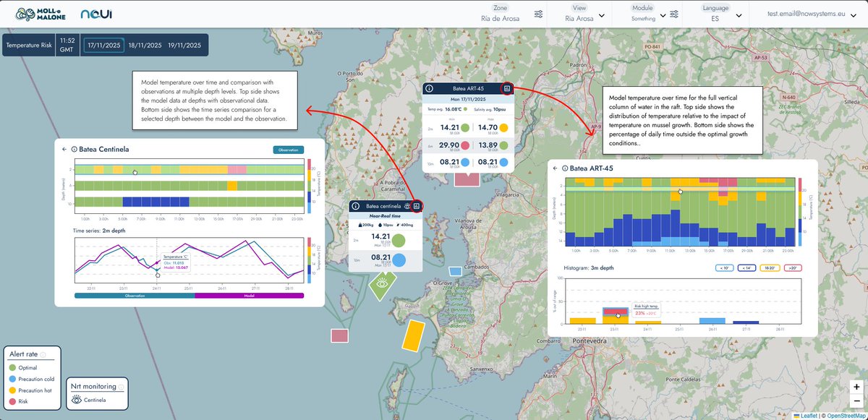Click light blue 26-11 histogram bar
This screenshot has width=868, height=420.
click(712, 320)
